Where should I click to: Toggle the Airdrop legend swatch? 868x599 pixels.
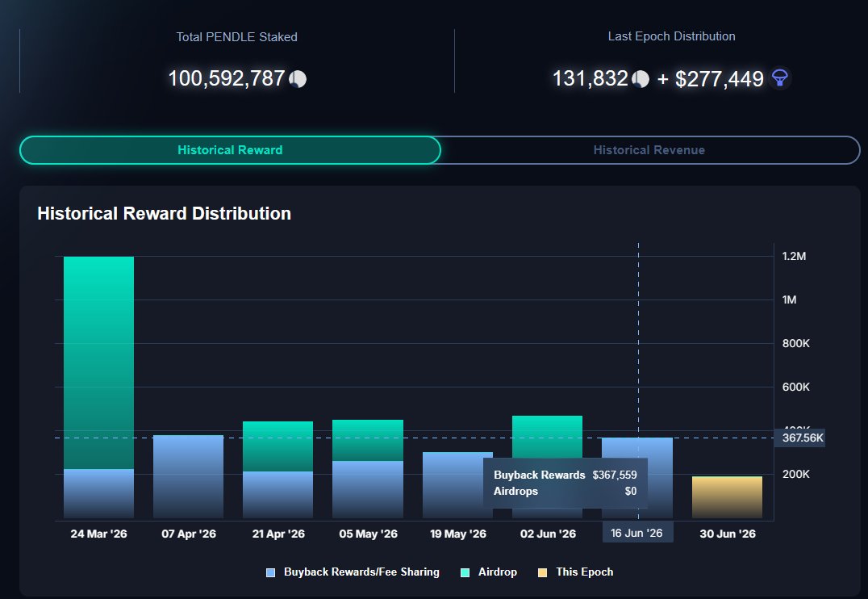tap(465, 572)
